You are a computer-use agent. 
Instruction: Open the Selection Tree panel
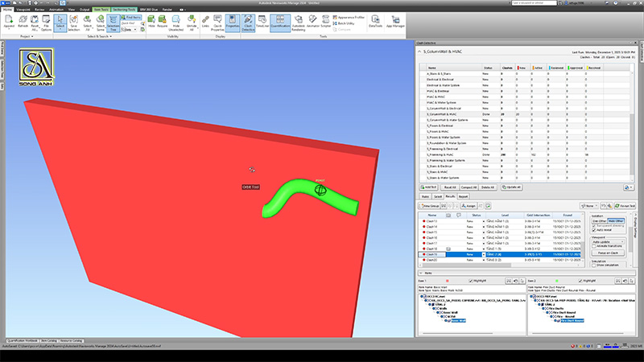click(113, 27)
